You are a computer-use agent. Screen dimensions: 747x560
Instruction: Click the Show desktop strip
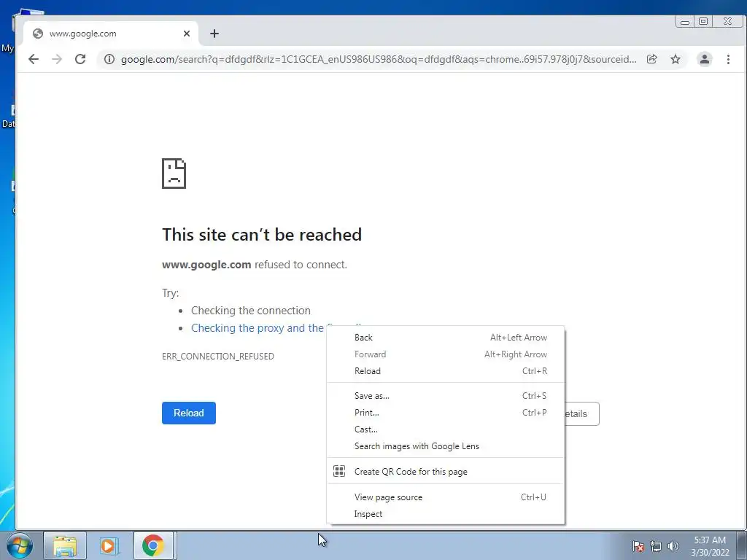coord(742,545)
